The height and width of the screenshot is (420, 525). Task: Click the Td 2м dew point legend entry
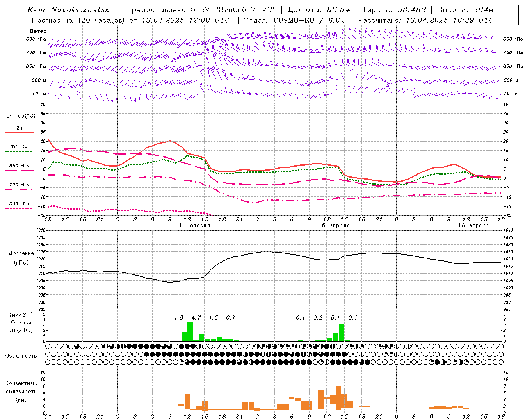coord(19,147)
